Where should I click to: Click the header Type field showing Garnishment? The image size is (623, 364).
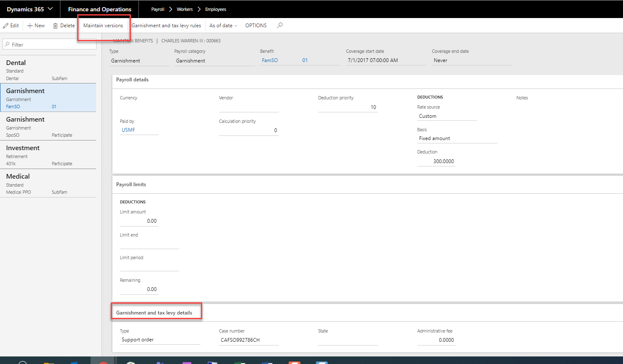pos(139,61)
